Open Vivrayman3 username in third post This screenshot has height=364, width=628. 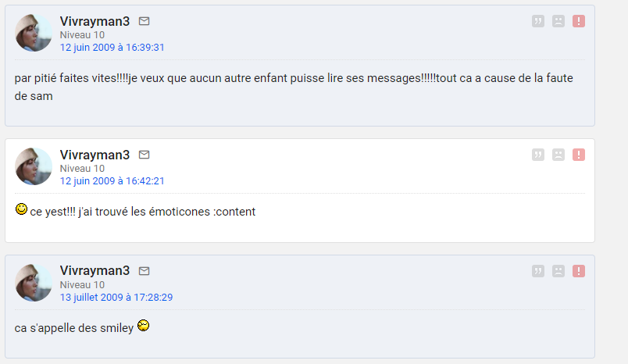coord(95,270)
